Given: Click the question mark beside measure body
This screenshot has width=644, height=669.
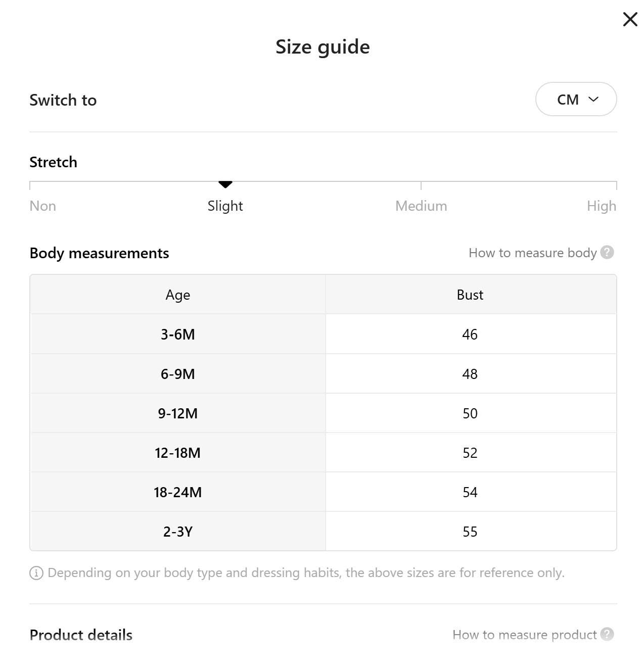Looking at the screenshot, I should coord(607,252).
